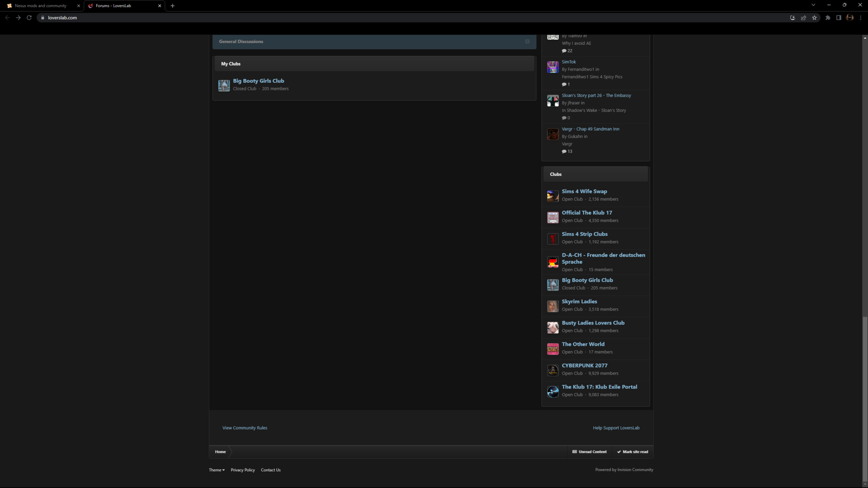Open The Klub 17: Klub Exile Portal club
Viewport: 868px width, 488px height.
click(599, 387)
